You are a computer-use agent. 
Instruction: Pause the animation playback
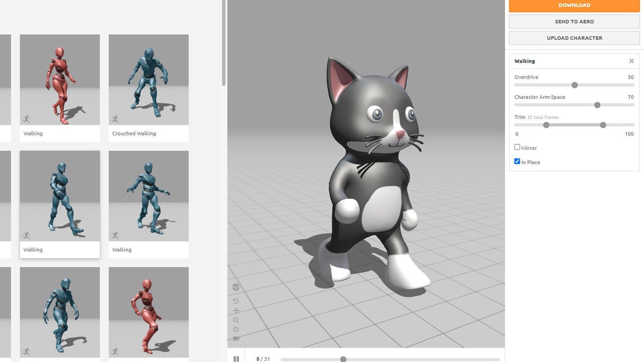coord(236,359)
